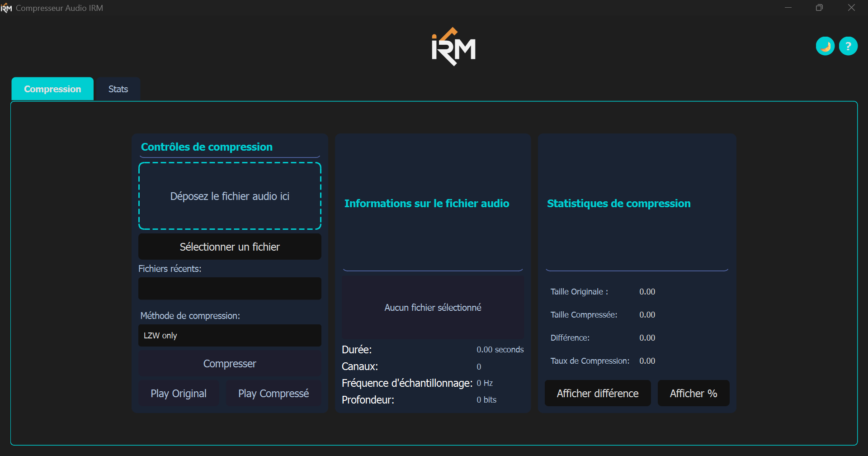The width and height of the screenshot is (868, 456).
Task: Click the Compresser button
Action: coord(230,364)
